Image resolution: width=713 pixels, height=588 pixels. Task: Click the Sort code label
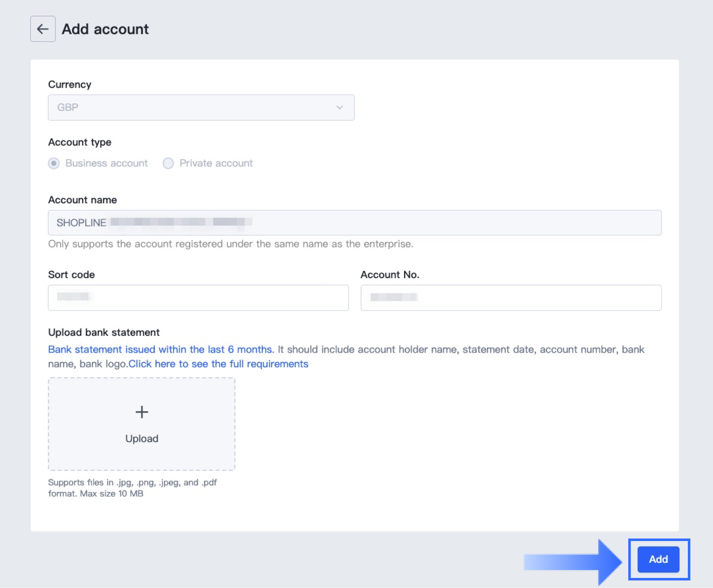coord(71,275)
